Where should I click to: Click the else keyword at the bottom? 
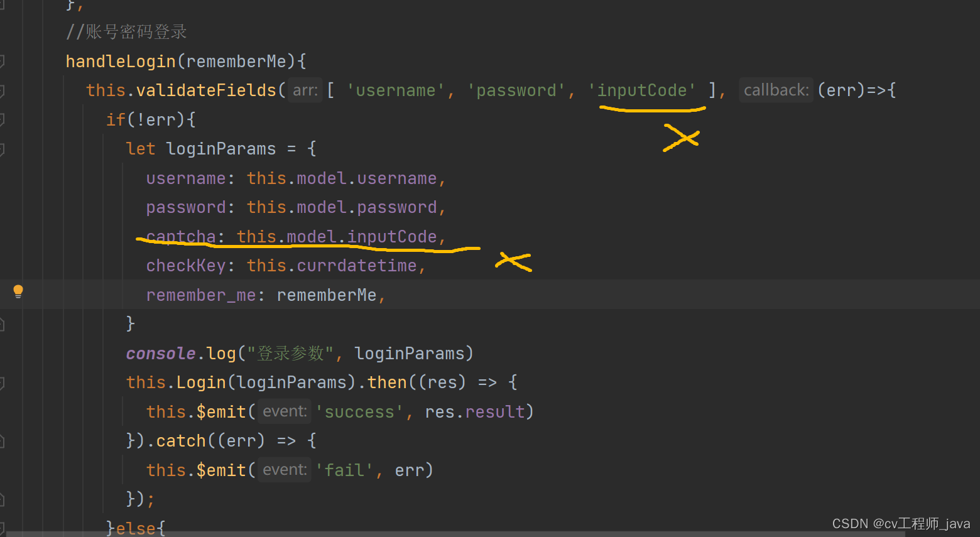pos(136,528)
